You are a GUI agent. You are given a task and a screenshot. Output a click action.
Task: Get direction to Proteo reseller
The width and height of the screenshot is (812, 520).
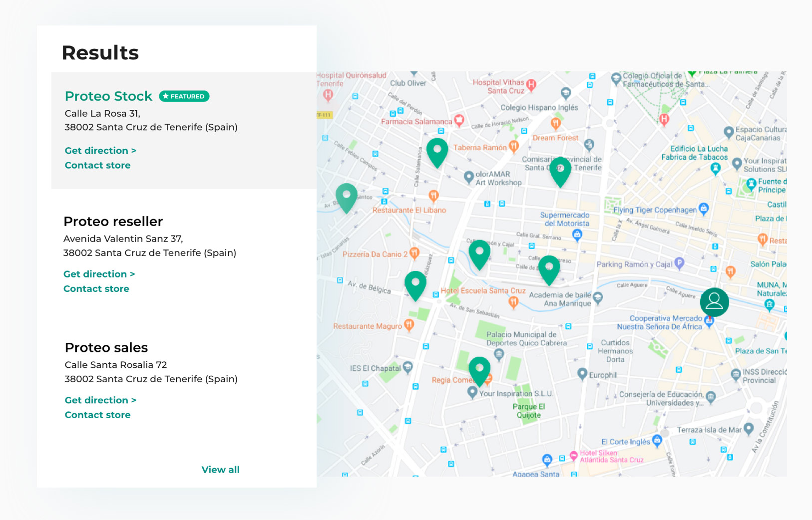(x=99, y=274)
